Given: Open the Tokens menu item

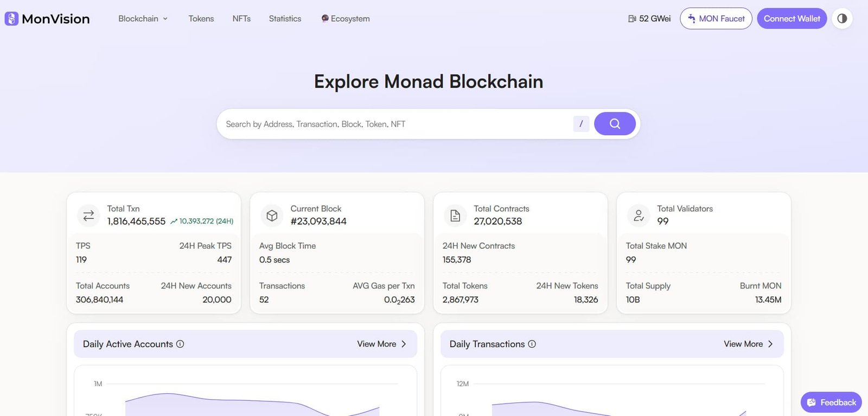Looking at the screenshot, I should (201, 18).
